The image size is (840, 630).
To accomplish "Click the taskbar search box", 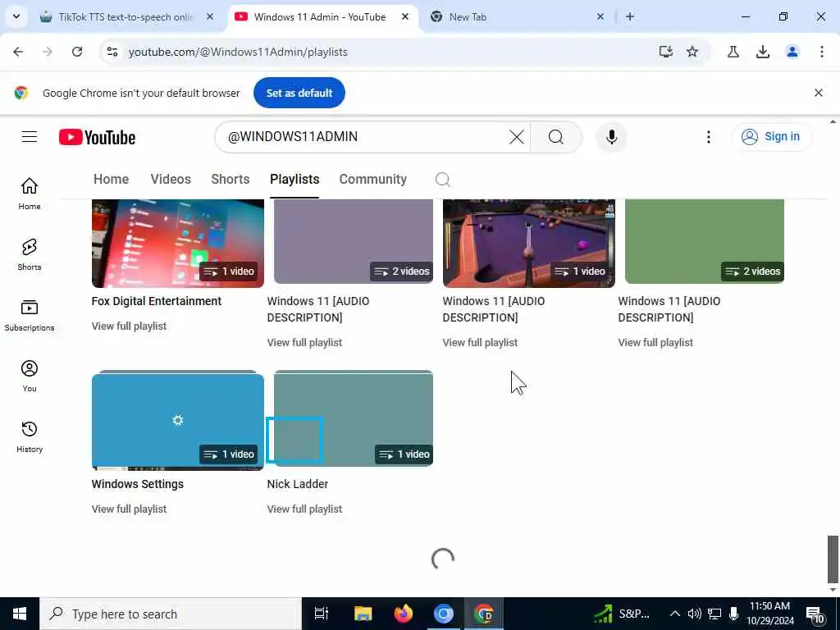I will pyautogui.click(x=171, y=614).
